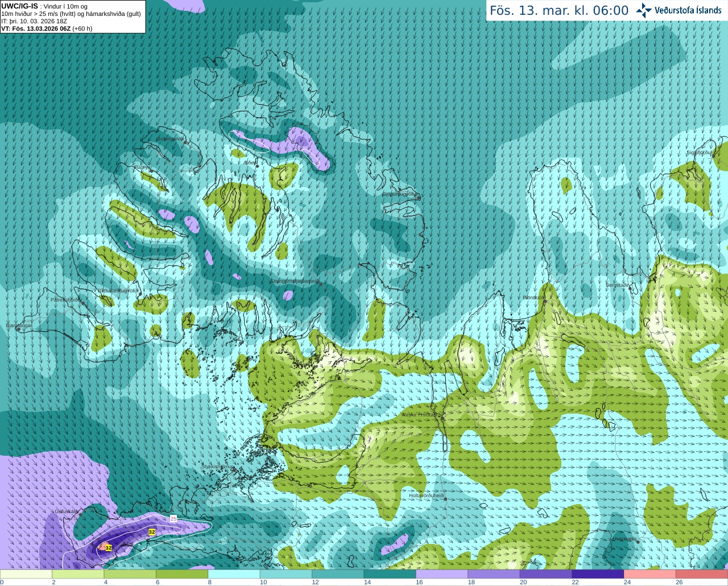Click the Flateyri station label

pyautogui.click(x=142, y=167)
